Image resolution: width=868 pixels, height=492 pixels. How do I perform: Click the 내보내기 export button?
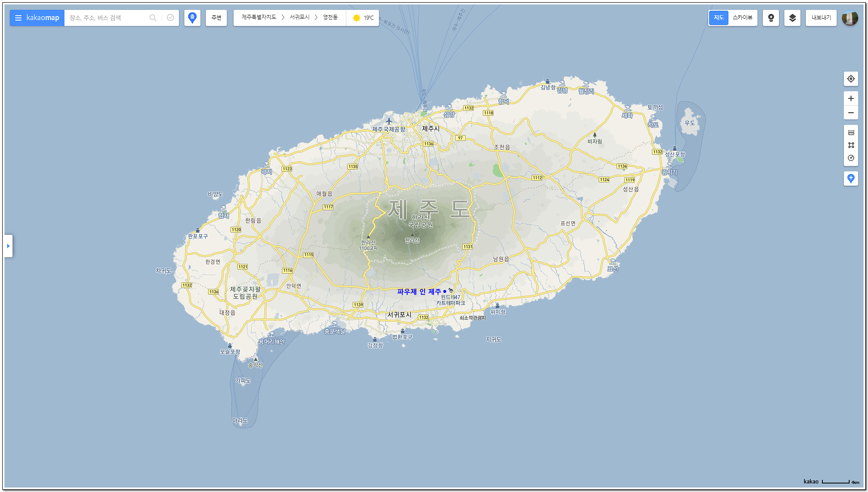point(821,18)
